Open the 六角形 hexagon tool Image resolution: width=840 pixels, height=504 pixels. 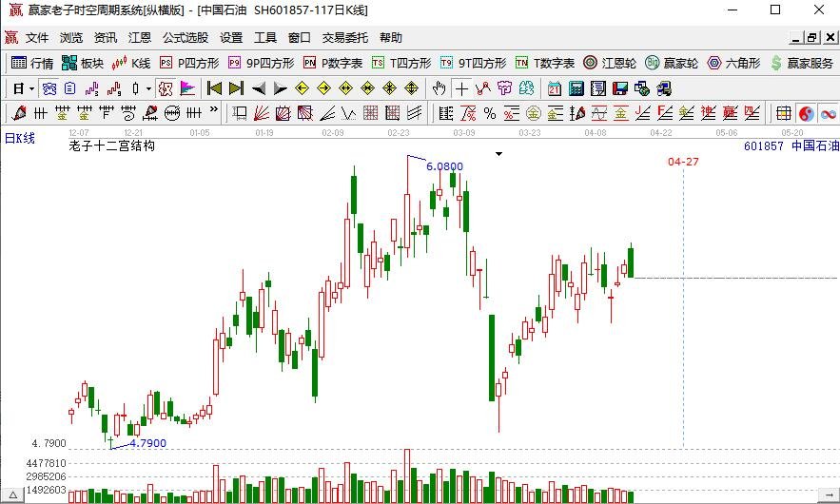click(733, 63)
